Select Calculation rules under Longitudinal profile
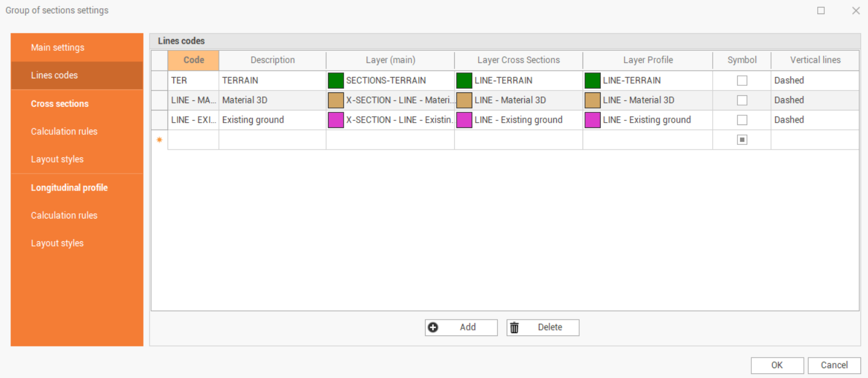Image resolution: width=868 pixels, height=378 pixels. tap(64, 216)
